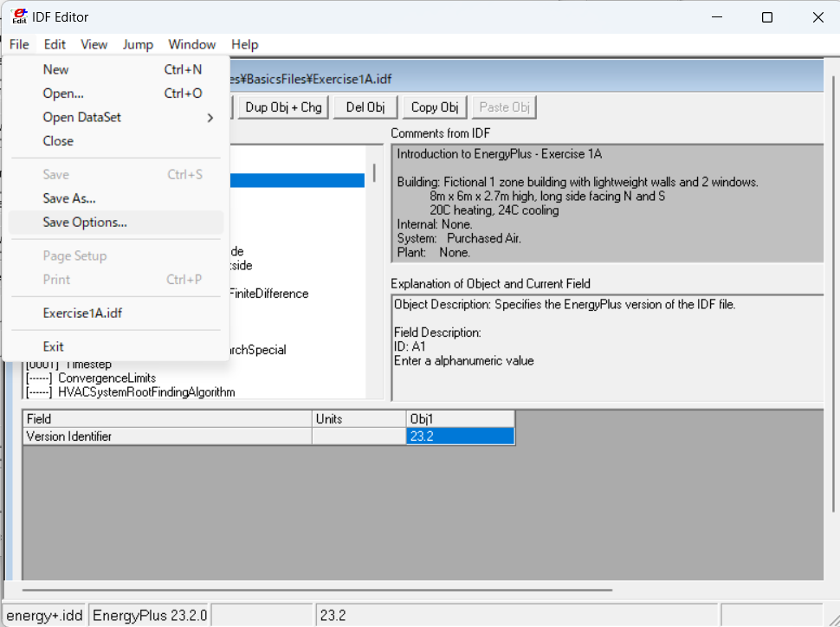Select Open... in the File menu
The width and height of the screenshot is (840, 627).
[x=116, y=94]
